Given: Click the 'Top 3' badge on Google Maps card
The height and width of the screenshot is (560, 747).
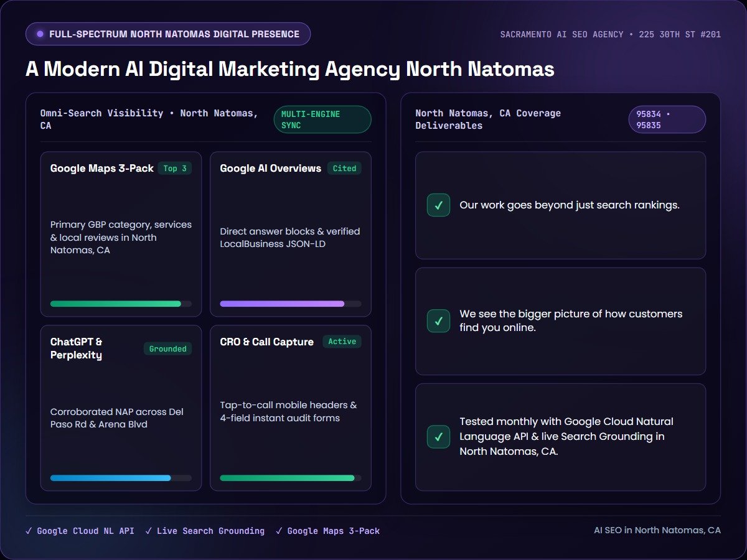Looking at the screenshot, I should pyautogui.click(x=175, y=169).
